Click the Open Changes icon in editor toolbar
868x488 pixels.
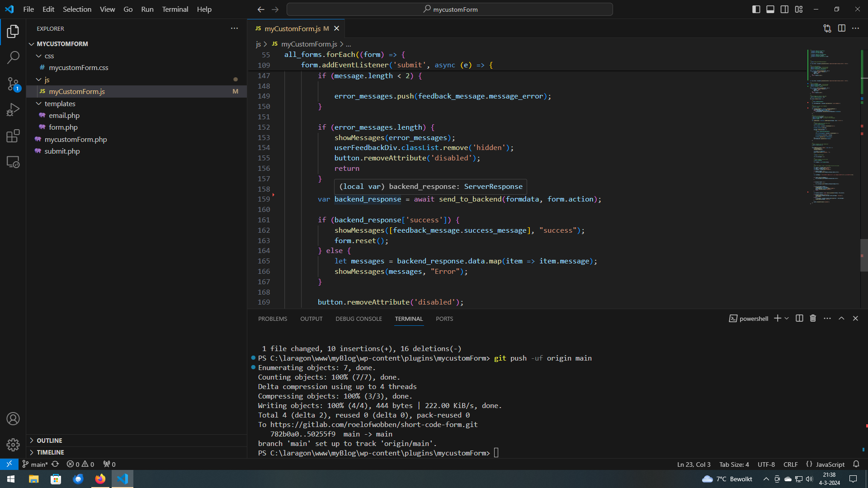tap(827, 28)
